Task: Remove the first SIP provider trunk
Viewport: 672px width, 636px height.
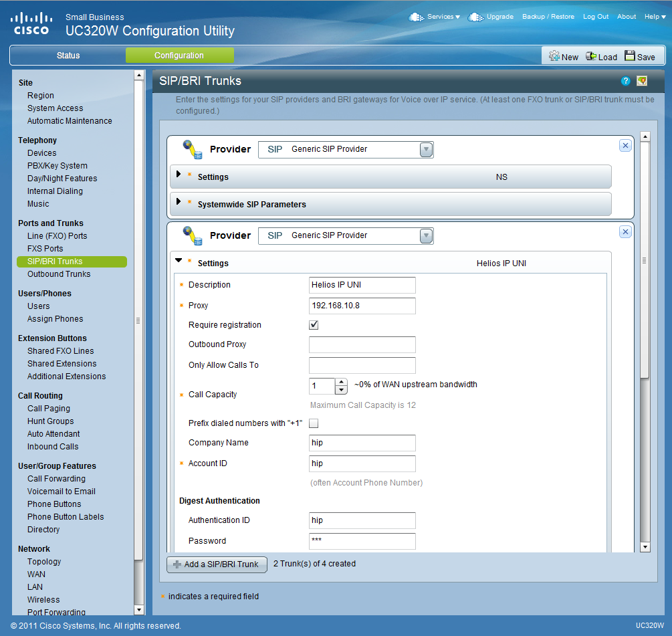Action: pyautogui.click(x=625, y=145)
